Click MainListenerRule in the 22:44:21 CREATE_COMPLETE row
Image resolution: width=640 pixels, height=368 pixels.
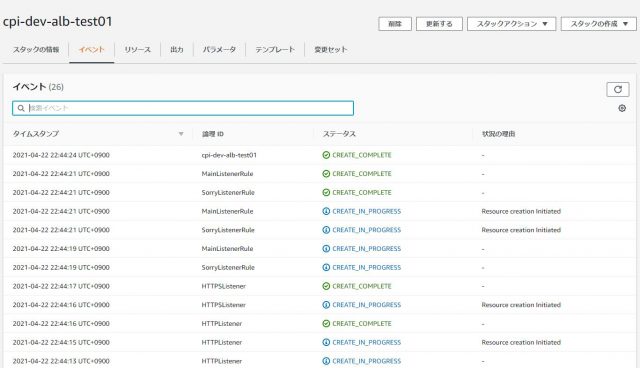coord(227,174)
